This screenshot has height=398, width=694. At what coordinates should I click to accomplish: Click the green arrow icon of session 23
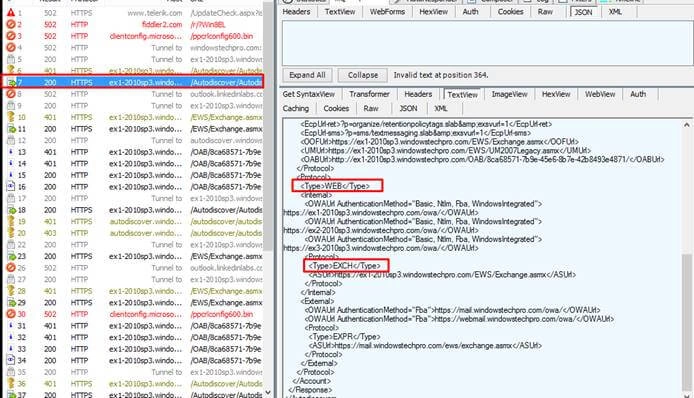click(x=11, y=256)
